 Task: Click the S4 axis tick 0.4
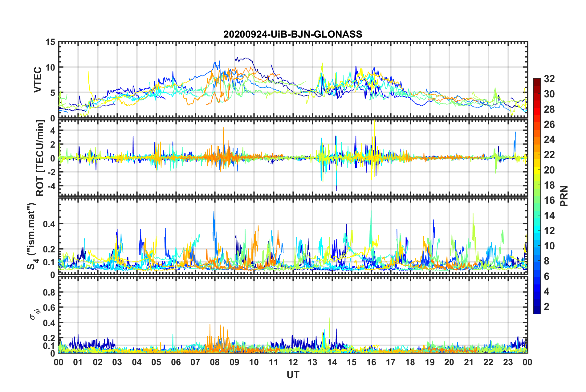(49, 224)
